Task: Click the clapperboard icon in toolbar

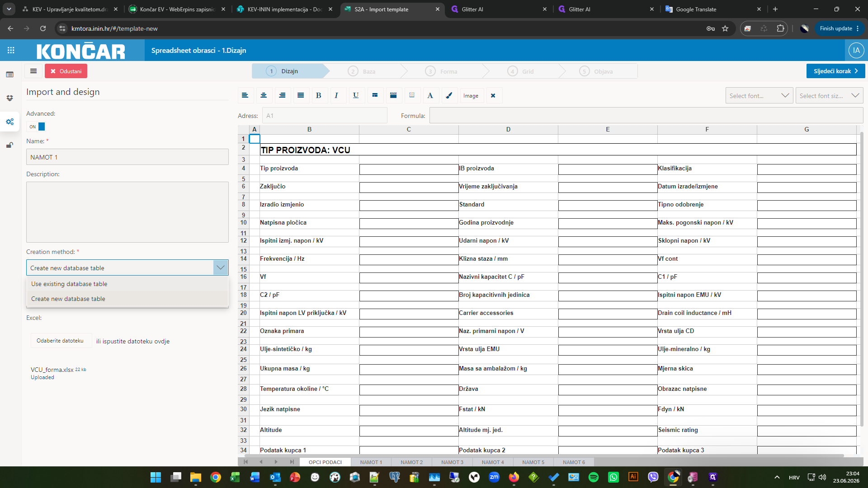Action: (x=393, y=95)
